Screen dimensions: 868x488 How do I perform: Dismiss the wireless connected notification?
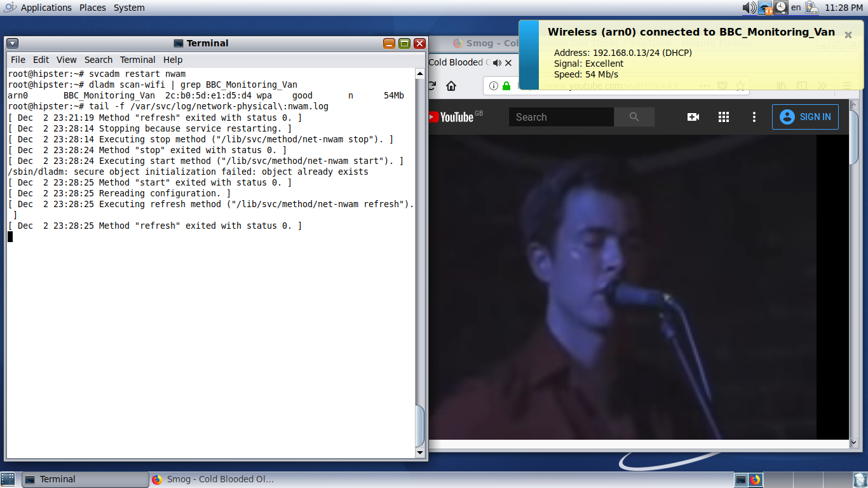tap(848, 35)
